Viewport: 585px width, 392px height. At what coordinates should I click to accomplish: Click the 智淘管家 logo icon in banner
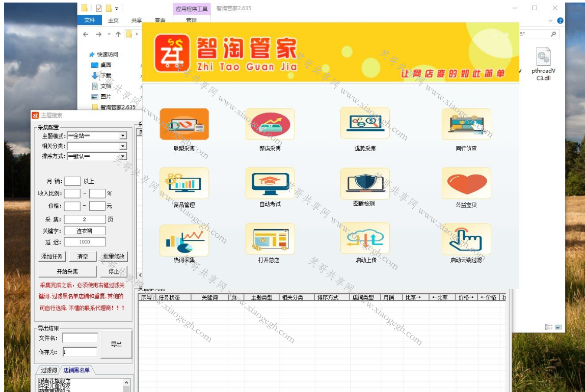click(x=172, y=53)
